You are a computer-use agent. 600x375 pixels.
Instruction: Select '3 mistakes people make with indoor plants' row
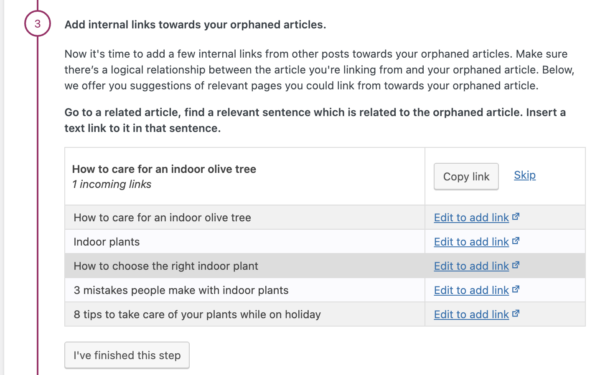coord(325,290)
